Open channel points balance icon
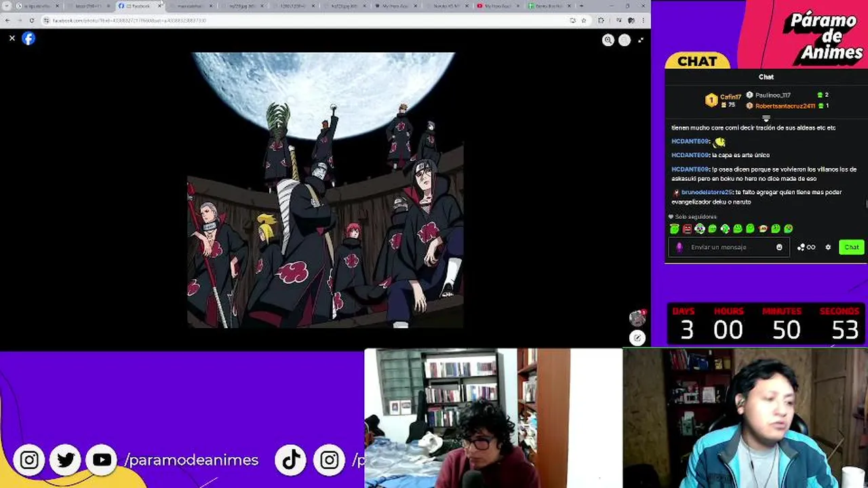This screenshot has height=488, width=868. point(806,247)
